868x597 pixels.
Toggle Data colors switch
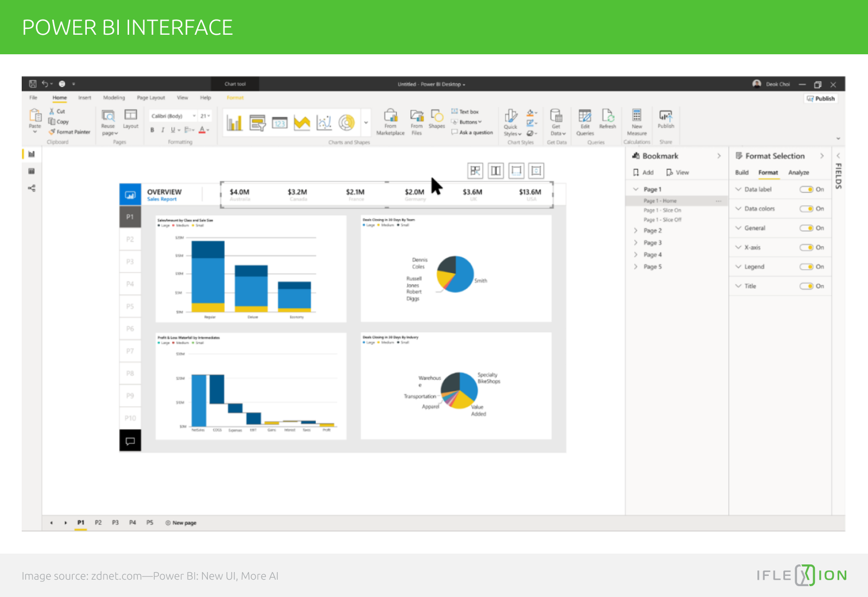(x=807, y=209)
